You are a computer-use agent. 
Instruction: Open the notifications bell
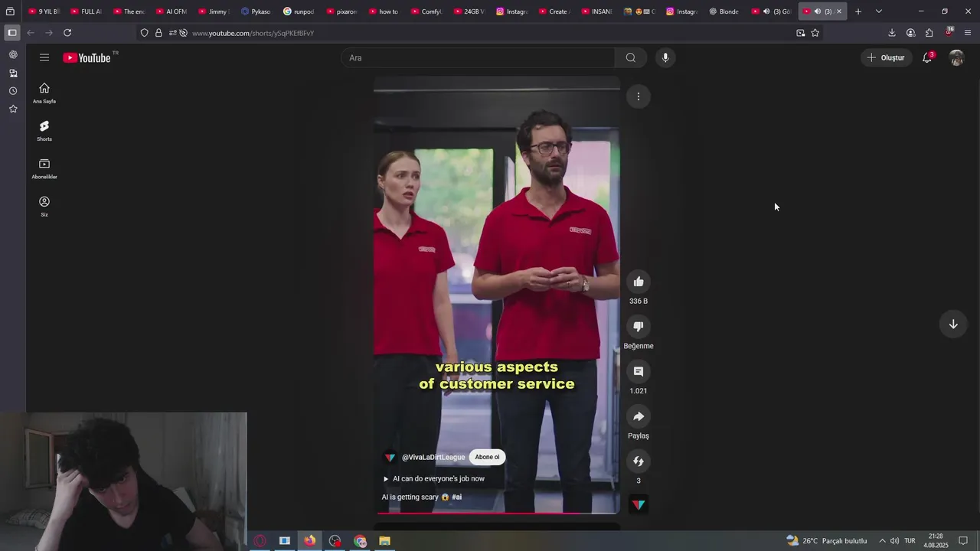[x=927, y=57]
